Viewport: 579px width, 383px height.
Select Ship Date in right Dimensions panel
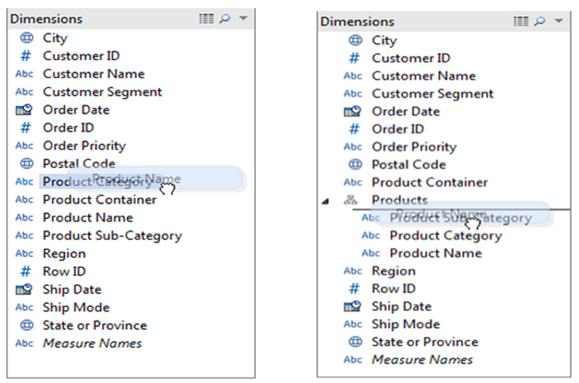click(x=402, y=307)
